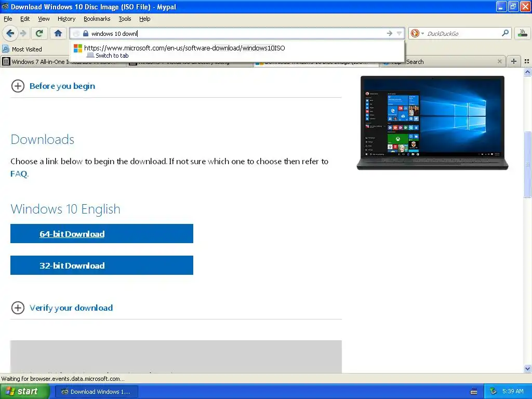The width and height of the screenshot is (532, 399).
Task: Click the 3h toolbar extension button
Action: pyautogui.click(x=522, y=33)
